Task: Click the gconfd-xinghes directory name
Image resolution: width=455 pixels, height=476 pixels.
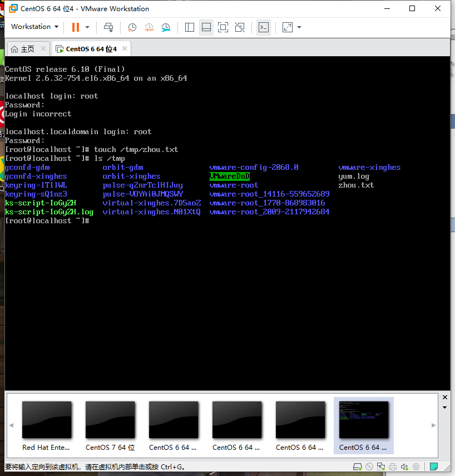Action: pyautogui.click(x=36, y=176)
